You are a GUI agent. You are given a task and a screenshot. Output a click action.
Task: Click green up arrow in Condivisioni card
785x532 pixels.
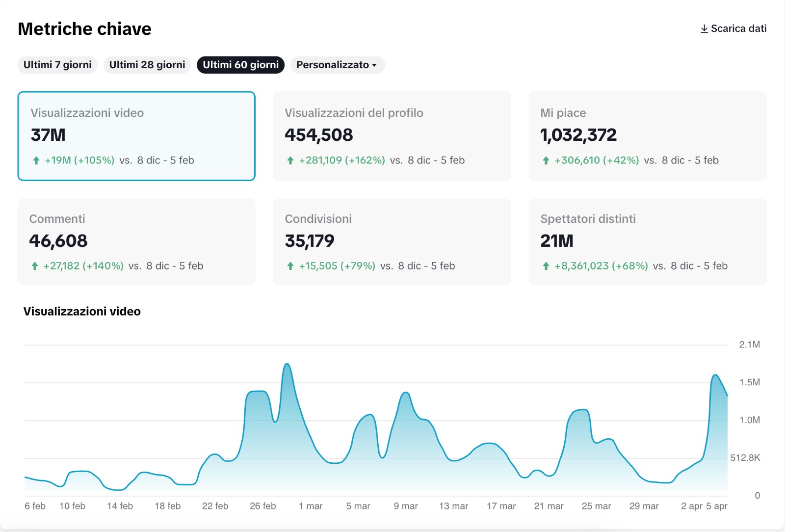coord(290,266)
